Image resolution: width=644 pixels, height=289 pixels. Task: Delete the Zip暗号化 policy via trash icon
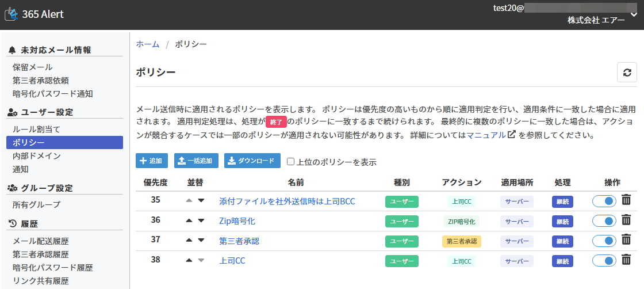coord(627,220)
